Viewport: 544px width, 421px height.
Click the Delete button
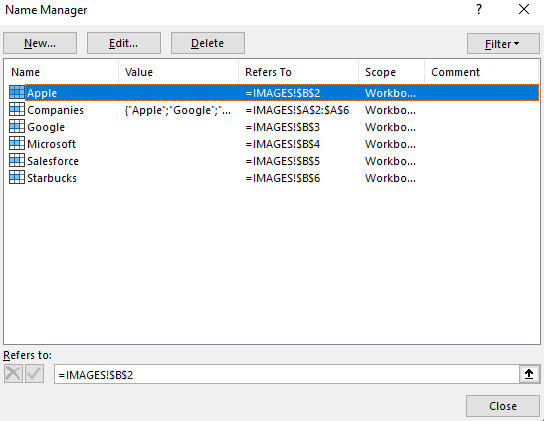pos(208,43)
